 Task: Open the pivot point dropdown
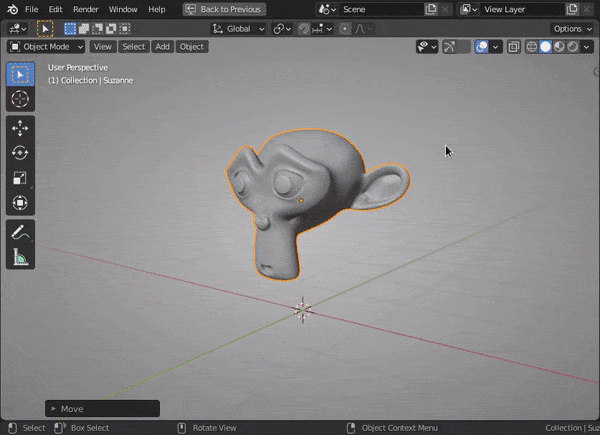coord(282,29)
